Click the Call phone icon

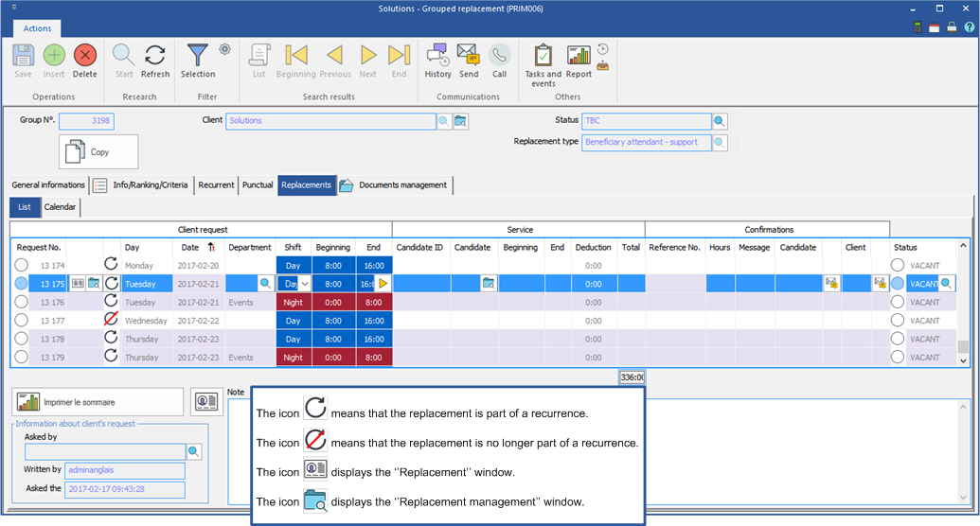tap(499, 56)
